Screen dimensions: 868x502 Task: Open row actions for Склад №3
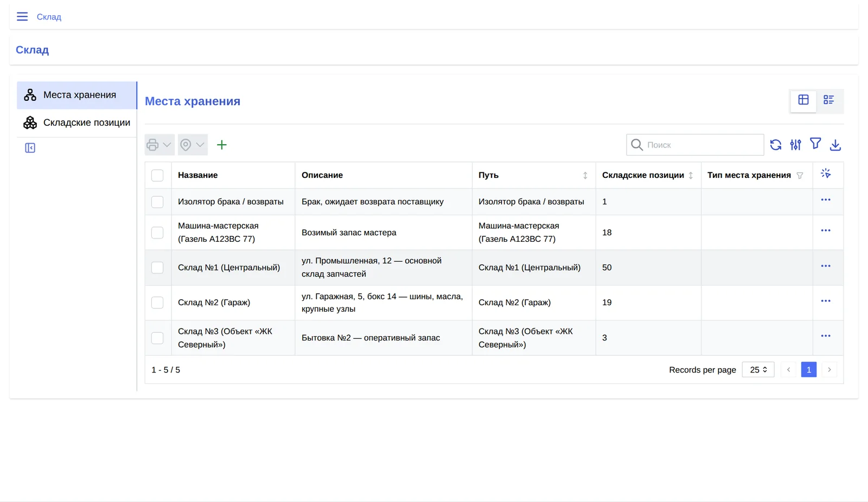tap(826, 336)
